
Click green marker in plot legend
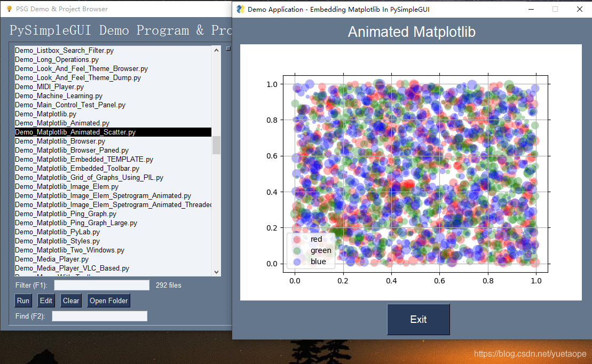(x=297, y=250)
